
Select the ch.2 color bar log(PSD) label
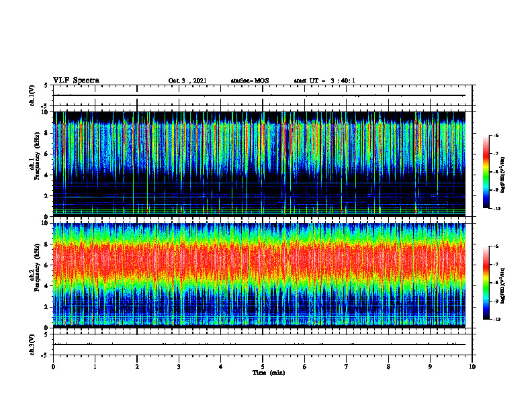503,285
